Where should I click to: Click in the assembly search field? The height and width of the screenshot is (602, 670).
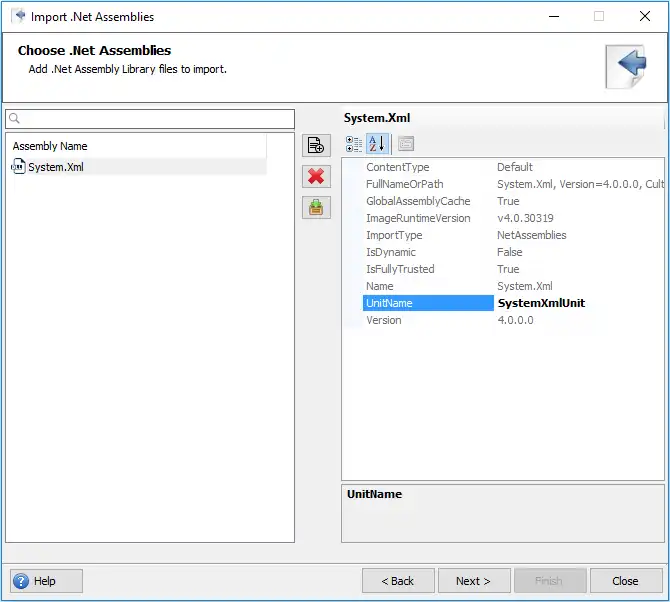tap(150, 119)
